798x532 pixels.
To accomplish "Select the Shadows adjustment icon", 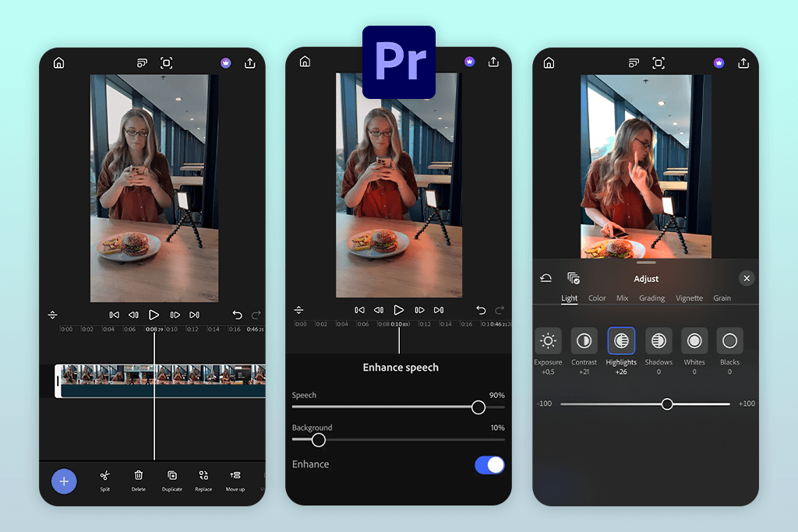I will [x=659, y=340].
